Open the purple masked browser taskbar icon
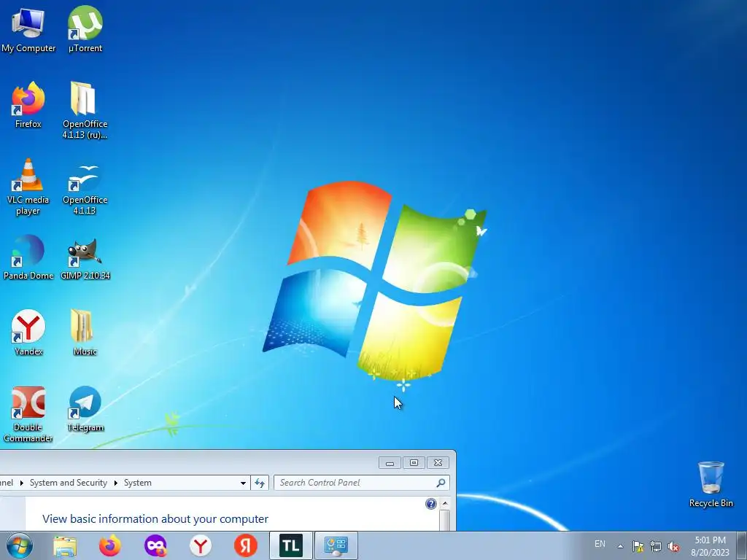This screenshot has height=560, width=747. pos(155,545)
